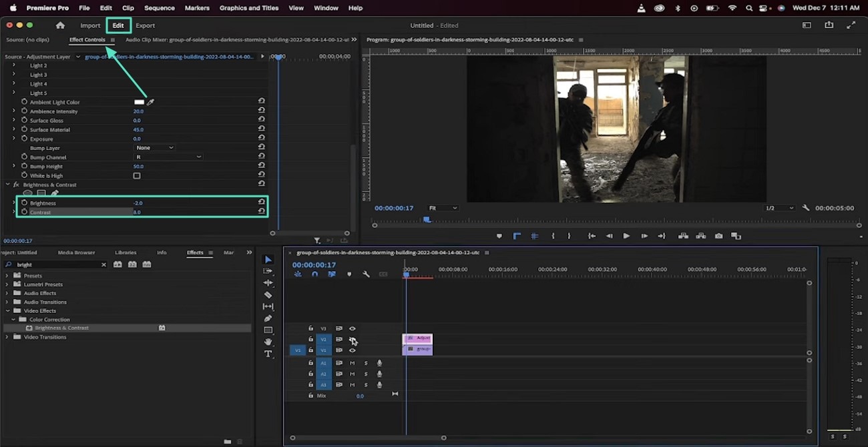Click Mark In bracket button
This screenshot has height=447, width=868.
point(553,236)
